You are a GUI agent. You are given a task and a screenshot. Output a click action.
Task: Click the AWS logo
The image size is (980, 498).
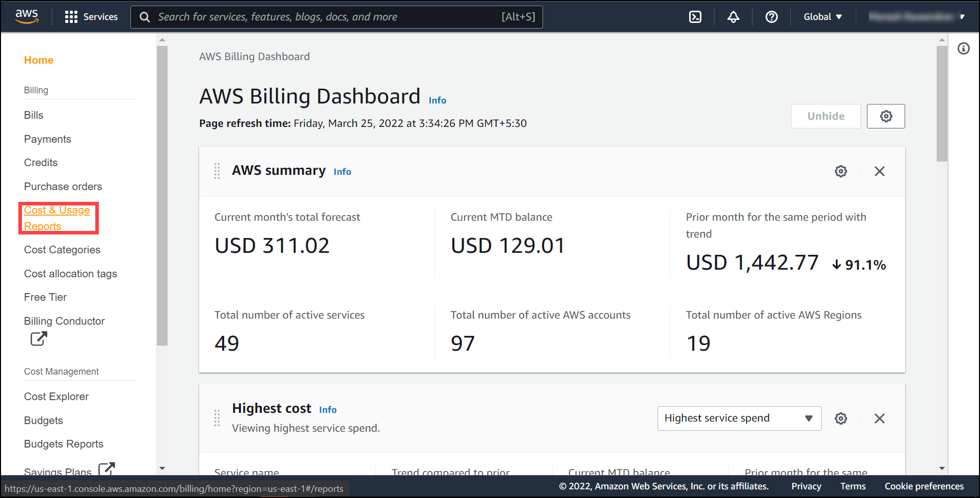tap(26, 16)
